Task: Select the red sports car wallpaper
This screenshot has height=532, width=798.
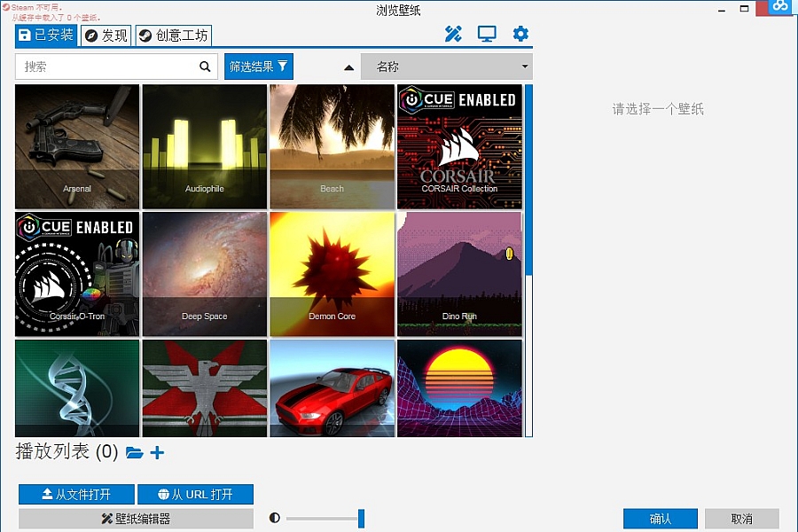Action: [x=332, y=388]
